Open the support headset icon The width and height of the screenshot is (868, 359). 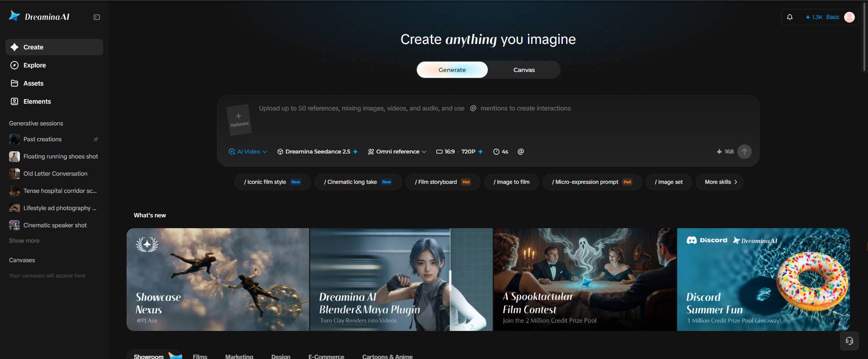(x=849, y=341)
